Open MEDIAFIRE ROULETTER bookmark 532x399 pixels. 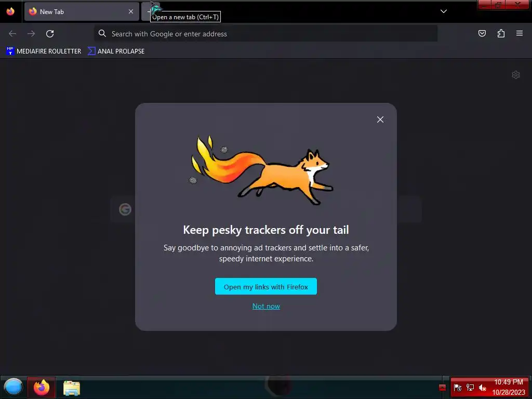pyautogui.click(x=44, y=51)
